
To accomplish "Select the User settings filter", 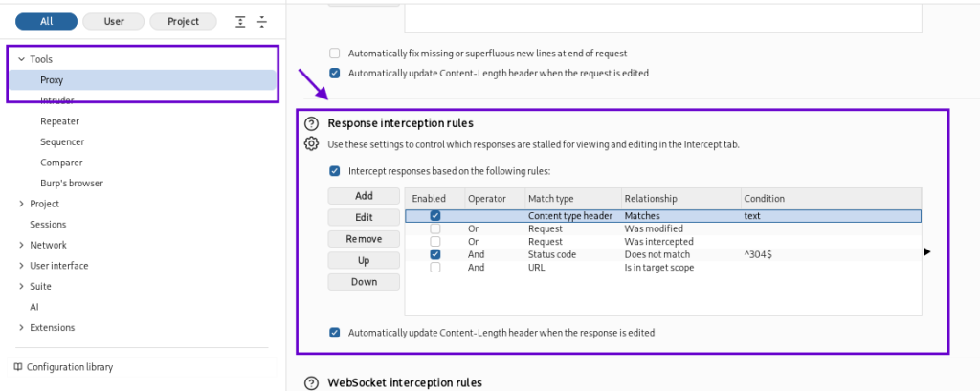I will coord(114,21).
